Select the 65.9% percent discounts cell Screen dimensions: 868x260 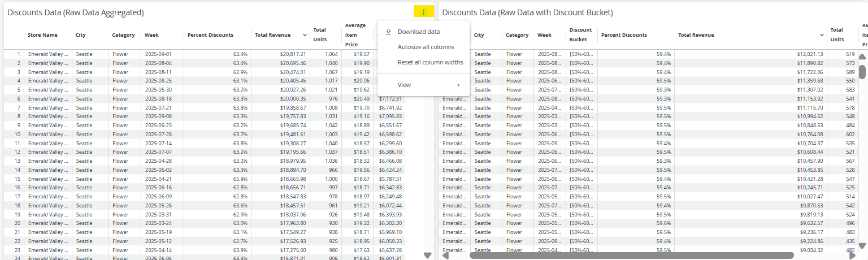218,179
